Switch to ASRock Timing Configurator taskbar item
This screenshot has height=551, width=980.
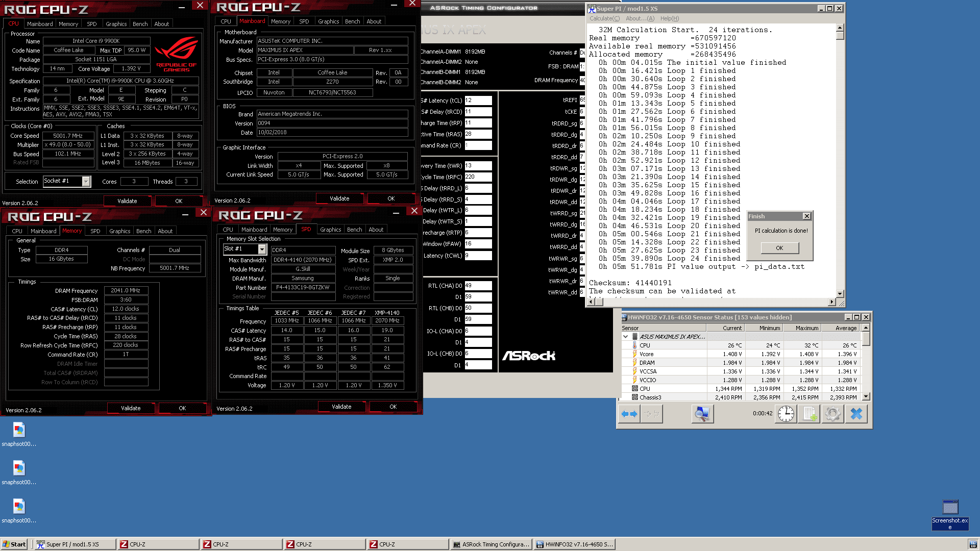pos(491,544)
